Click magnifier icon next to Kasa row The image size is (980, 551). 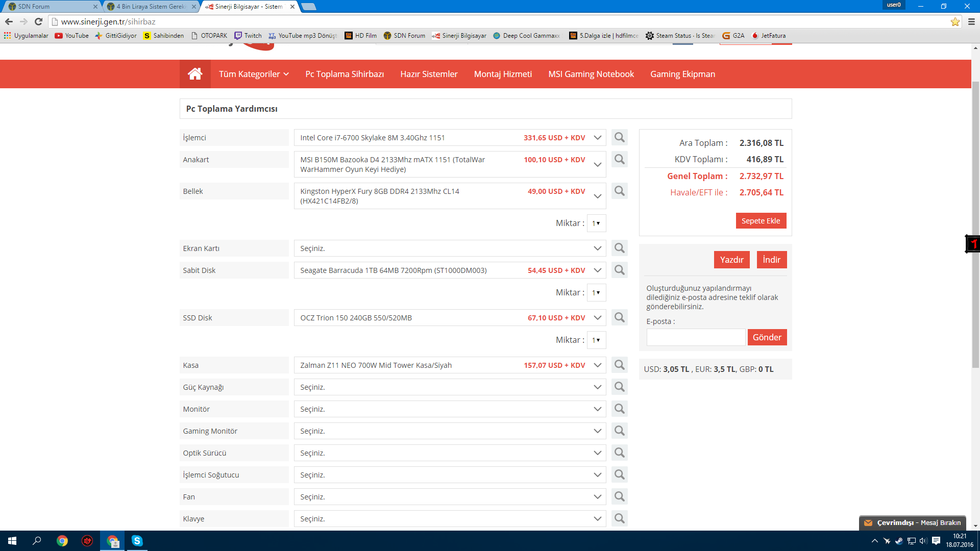tap(619, 365)
